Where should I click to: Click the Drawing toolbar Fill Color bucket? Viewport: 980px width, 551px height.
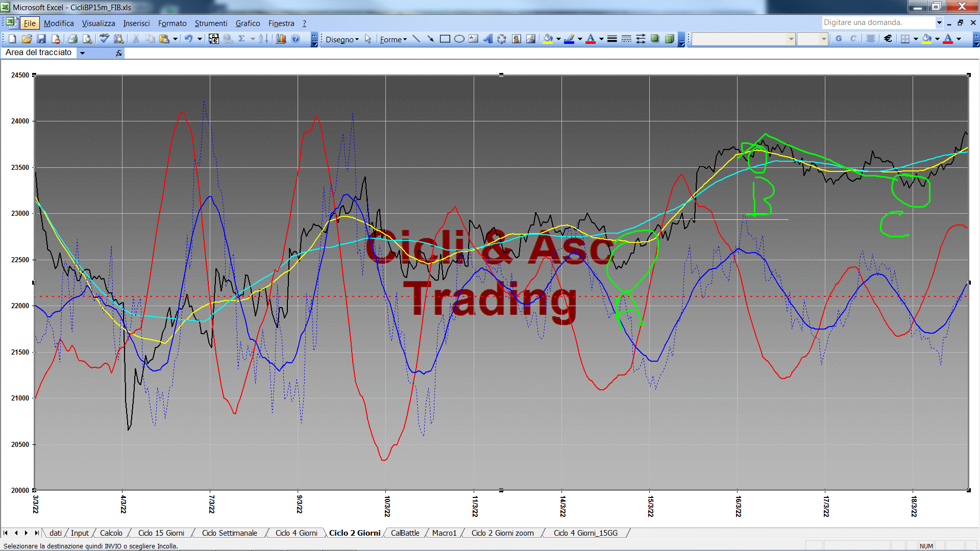(548, 39)
